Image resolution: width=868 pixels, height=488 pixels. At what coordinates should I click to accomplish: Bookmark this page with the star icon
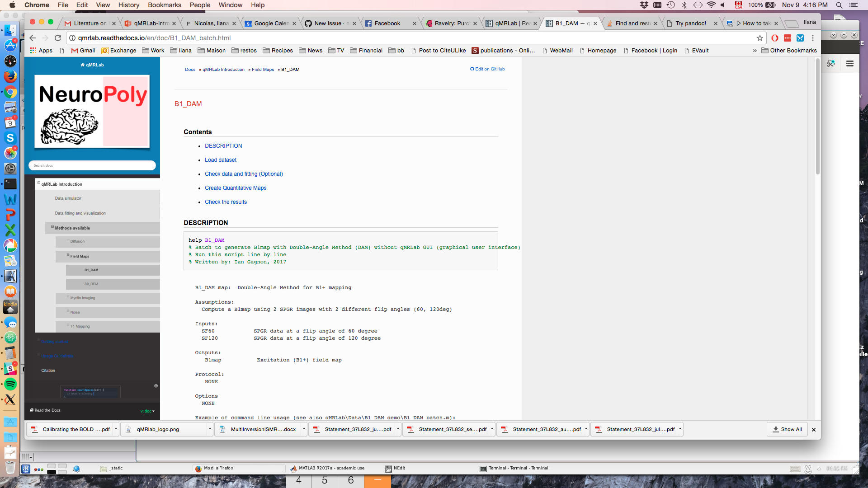[760, 38]
